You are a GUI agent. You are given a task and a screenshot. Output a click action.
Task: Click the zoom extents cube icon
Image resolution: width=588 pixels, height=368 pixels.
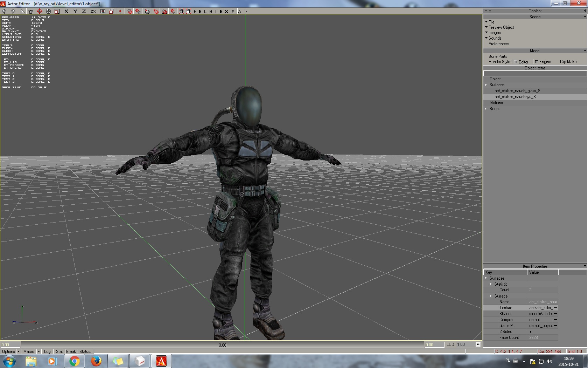click(x=181, y=11)
